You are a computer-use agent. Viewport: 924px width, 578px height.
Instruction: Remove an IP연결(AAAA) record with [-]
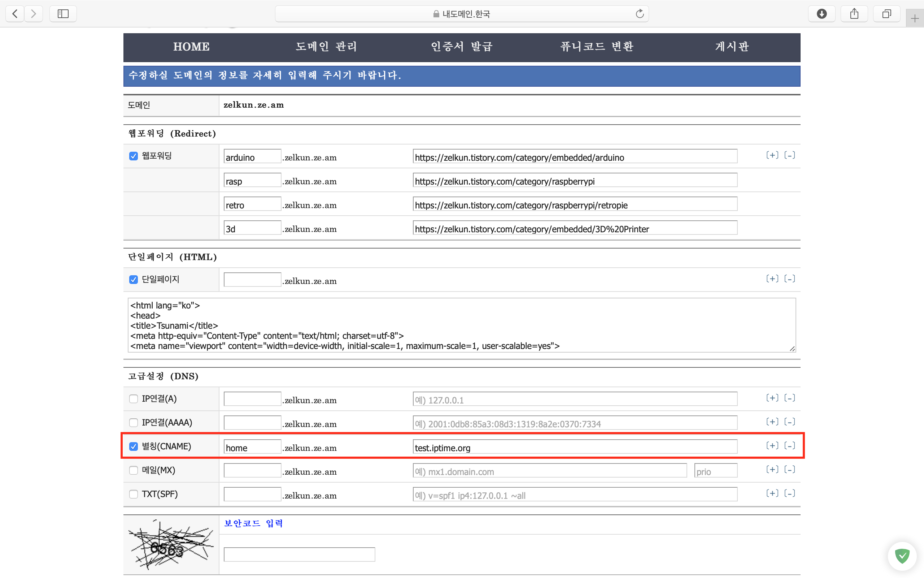(x=790, y=422)
